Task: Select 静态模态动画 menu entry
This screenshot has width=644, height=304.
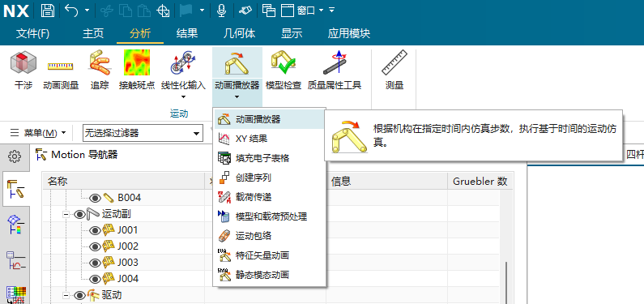Action: pos(270,275)
